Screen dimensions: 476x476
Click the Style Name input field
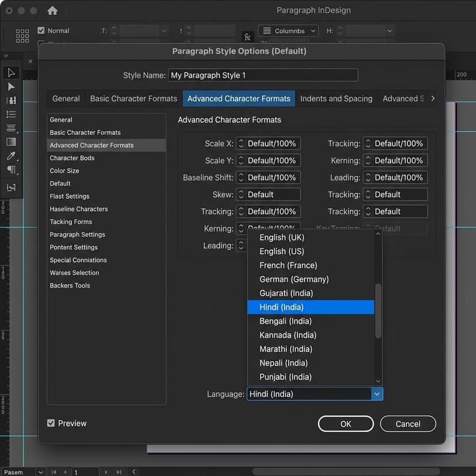coord(263,75)
